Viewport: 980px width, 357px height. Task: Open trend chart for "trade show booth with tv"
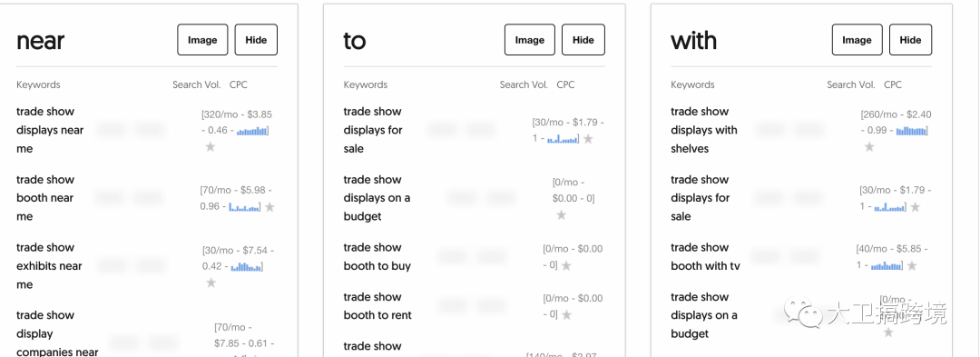(x=887, y=266)
